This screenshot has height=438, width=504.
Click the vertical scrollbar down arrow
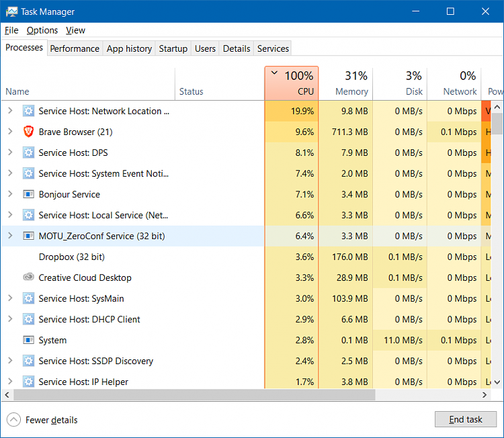click(x=497, y=383)
